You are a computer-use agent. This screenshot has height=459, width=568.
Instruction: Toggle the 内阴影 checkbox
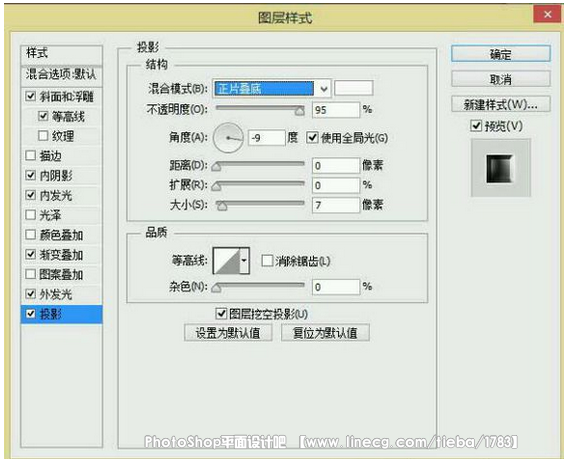(31, 175)
